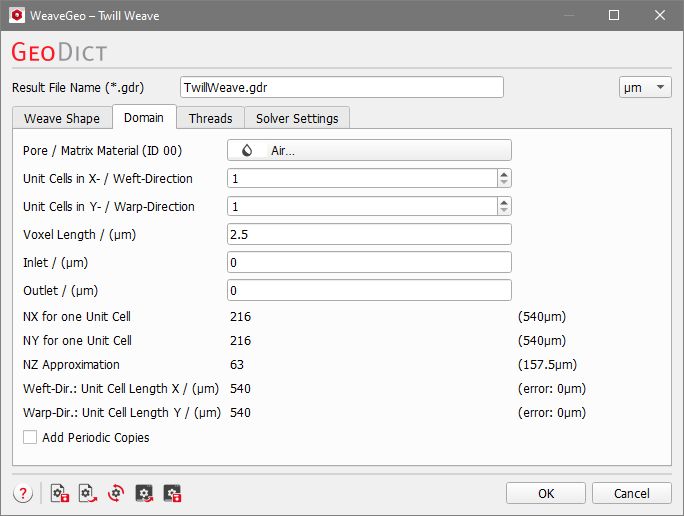Click the droplet icon on the Air button
This screenshot has width=684, height=516.
247,150
